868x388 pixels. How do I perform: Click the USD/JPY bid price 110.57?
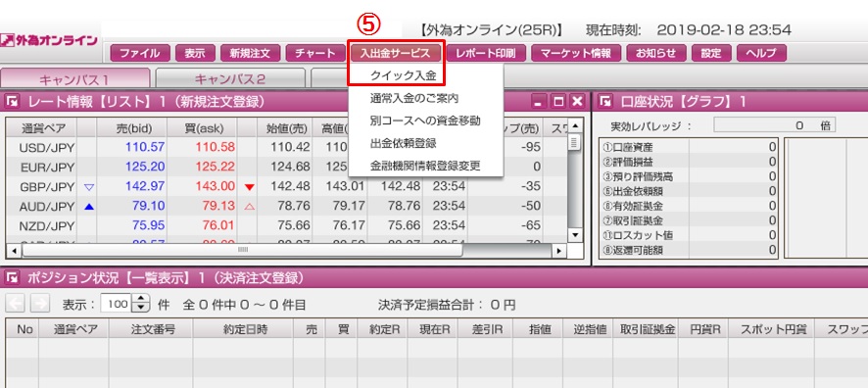click(144, 147)
